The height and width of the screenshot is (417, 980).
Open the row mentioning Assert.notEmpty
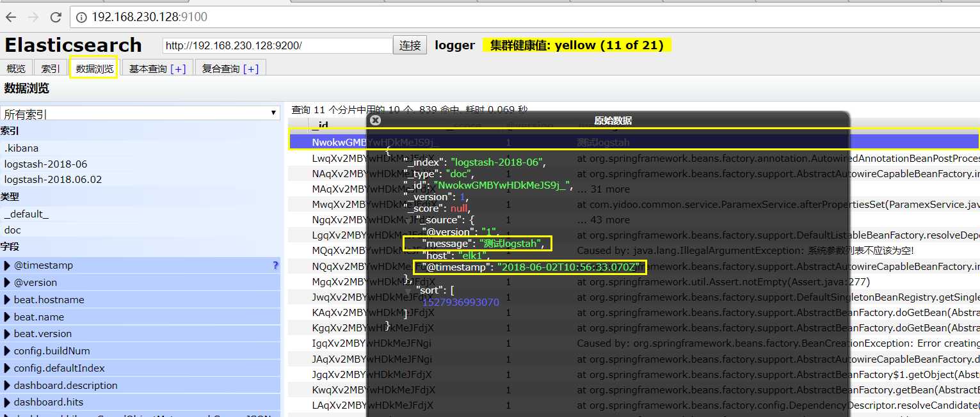(634, 281)
